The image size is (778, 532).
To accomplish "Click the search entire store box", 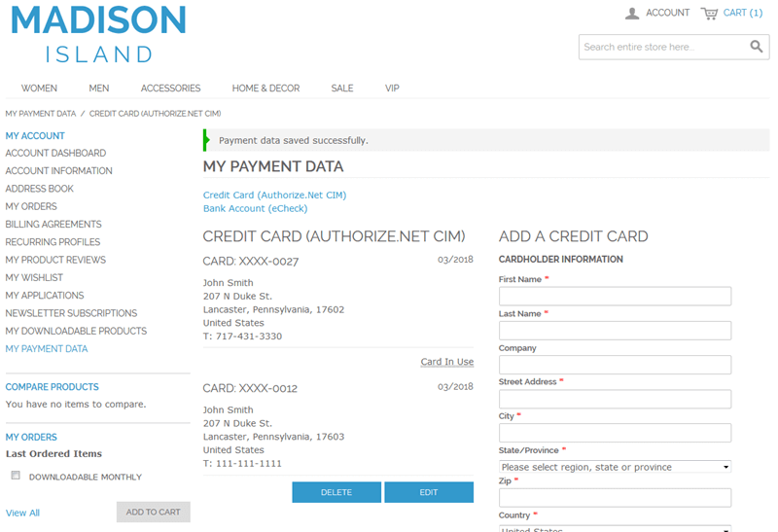I will tap(661, 47).
